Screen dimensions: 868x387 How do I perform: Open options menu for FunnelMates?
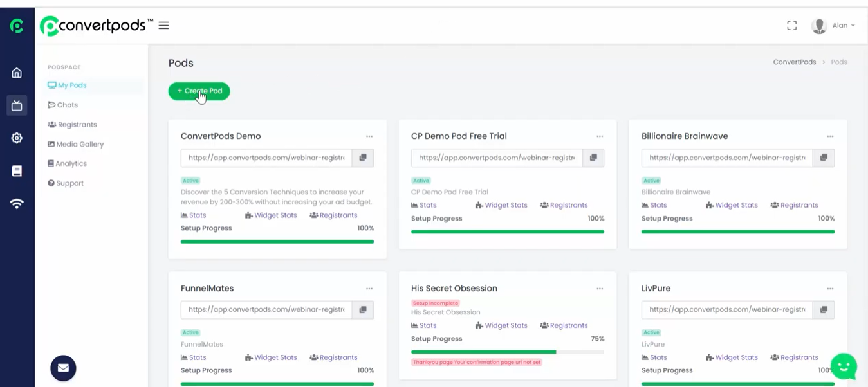click(x=369, y=289)
